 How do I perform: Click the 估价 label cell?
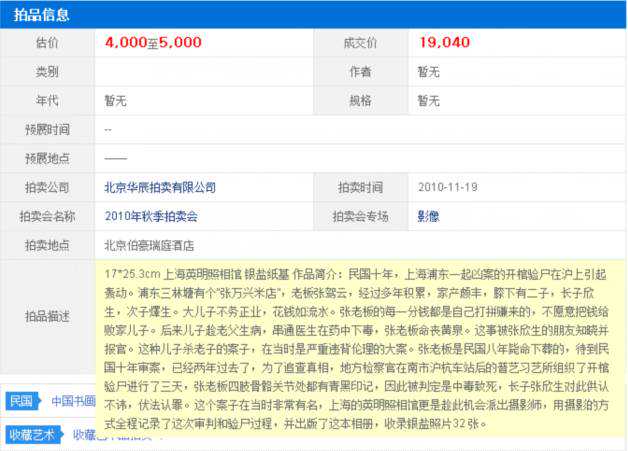click(x=47, y=43)
